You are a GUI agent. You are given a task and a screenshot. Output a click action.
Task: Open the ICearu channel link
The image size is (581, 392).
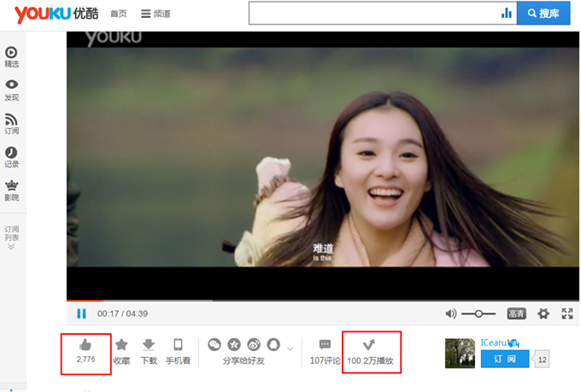(x=493, y=342)
